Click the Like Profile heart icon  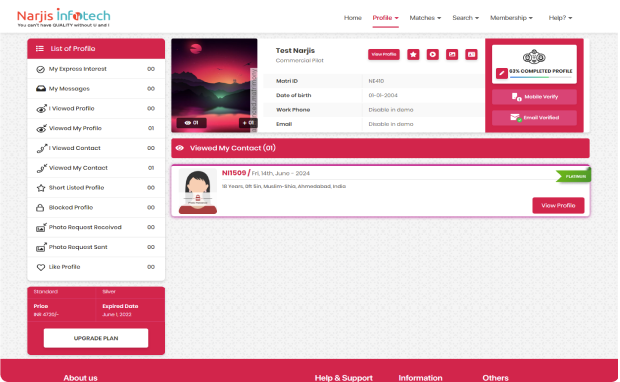[x=41, y=267]
